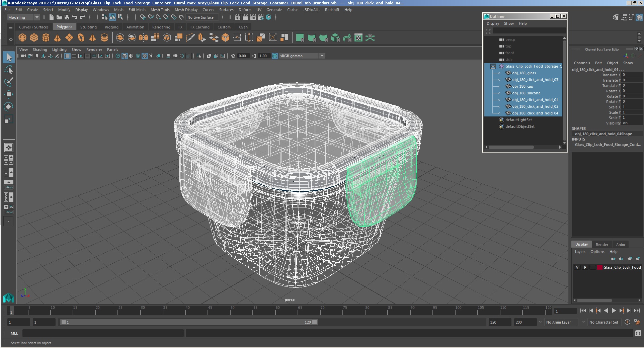Click the MEL script language label
This screenshot has height=348, width=644.
[14, 333]
